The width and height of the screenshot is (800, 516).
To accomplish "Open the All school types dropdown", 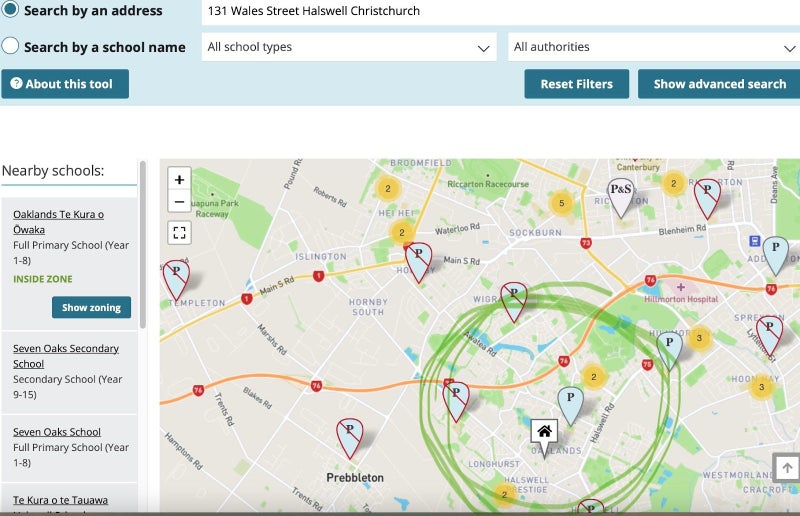I will tap(348, 47).
